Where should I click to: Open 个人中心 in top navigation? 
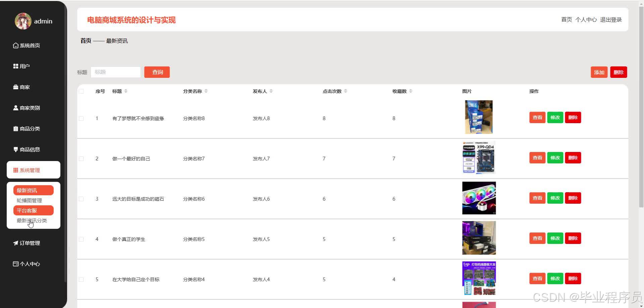[586, 20]
